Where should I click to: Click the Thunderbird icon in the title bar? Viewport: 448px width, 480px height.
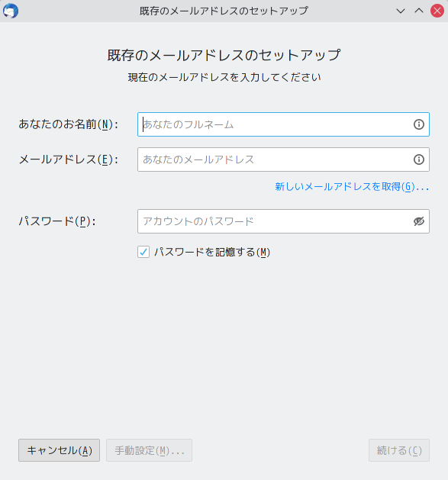11,11
